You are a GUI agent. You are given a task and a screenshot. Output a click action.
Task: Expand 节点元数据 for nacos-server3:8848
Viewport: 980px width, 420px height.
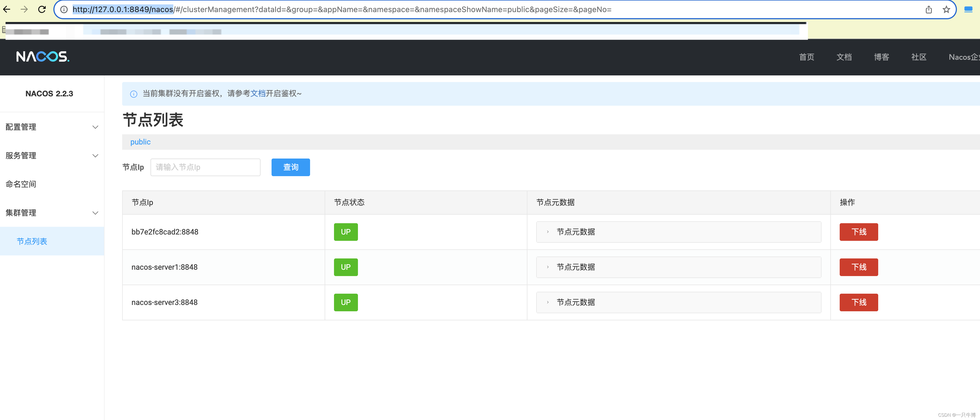(x=678, y=302)
